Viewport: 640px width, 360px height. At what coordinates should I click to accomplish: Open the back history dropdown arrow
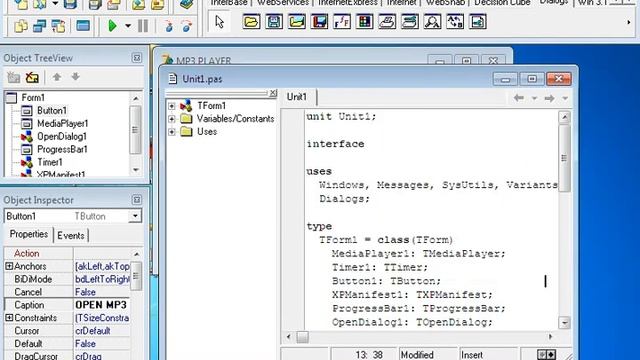click(x=534, y=98)
